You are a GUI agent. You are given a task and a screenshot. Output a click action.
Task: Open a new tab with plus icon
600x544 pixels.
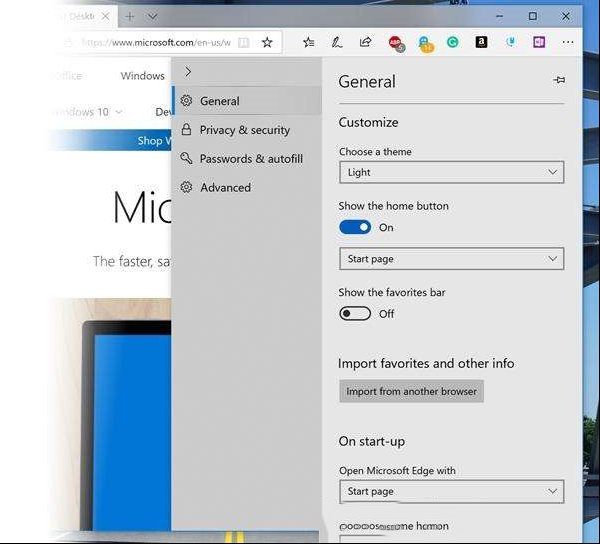(130, 16)
